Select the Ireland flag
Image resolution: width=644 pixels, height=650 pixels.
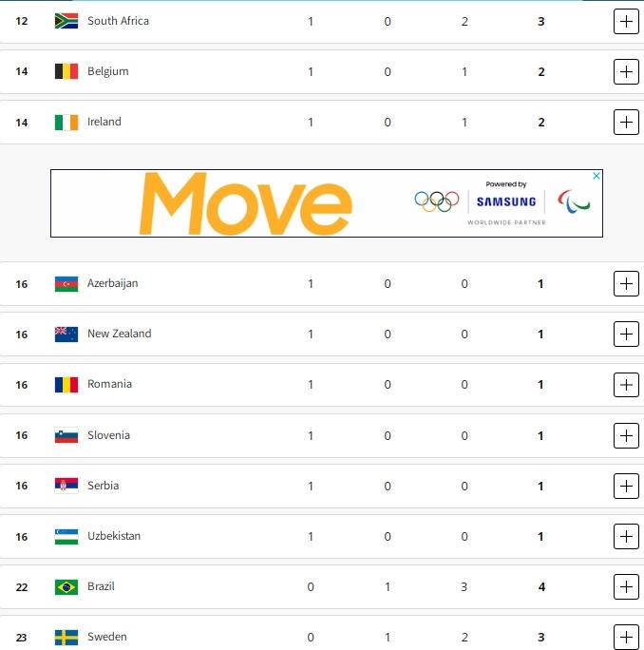click(66, 122)
